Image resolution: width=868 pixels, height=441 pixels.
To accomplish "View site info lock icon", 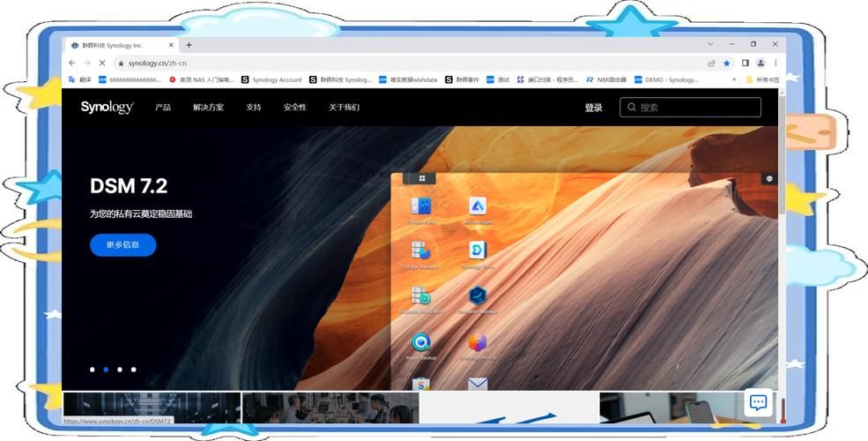I will (122, 64).
